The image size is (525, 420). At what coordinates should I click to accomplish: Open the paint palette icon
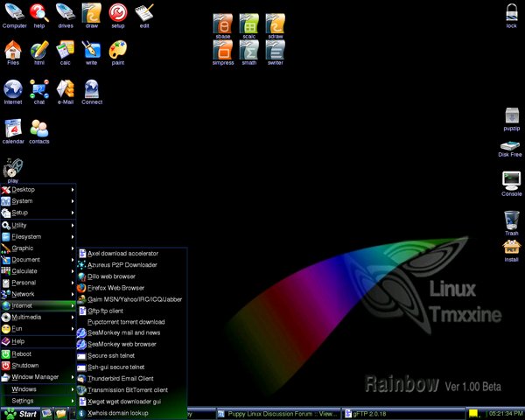118,52
